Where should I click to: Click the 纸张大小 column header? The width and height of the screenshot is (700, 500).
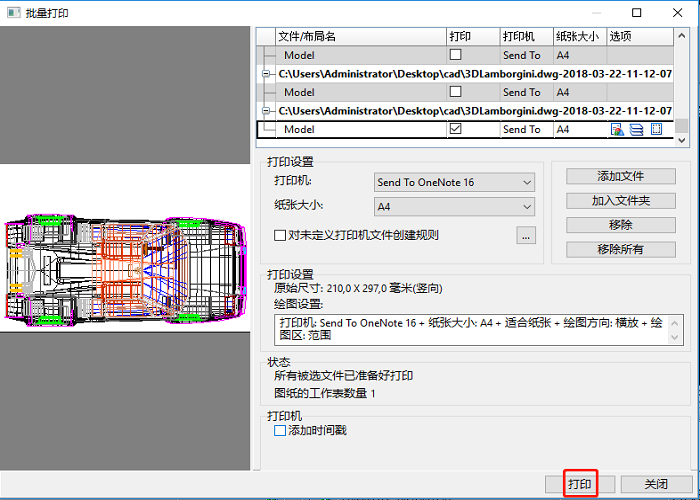point(580,37)
